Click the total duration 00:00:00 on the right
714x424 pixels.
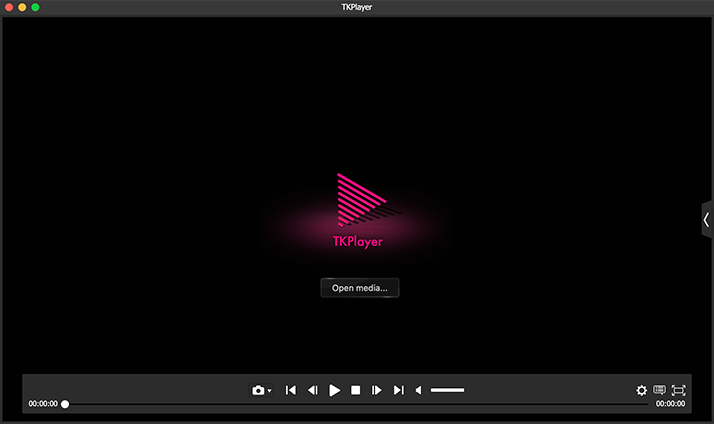point(670,404)
